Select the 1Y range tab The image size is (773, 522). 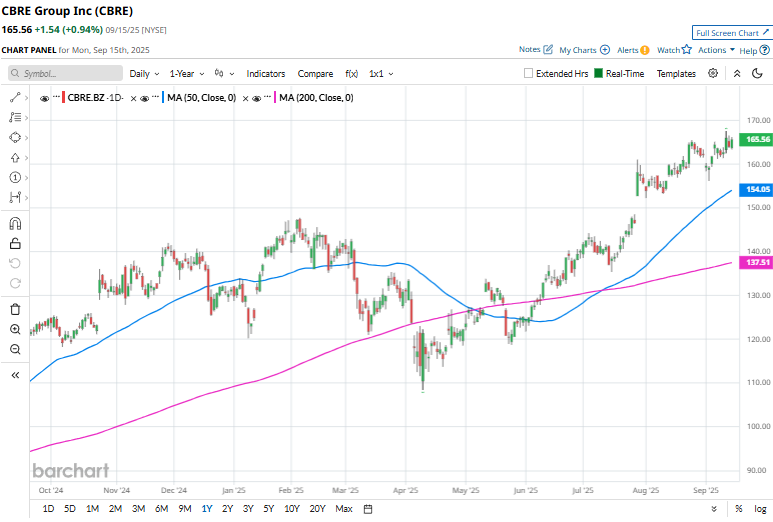[207, 509]
